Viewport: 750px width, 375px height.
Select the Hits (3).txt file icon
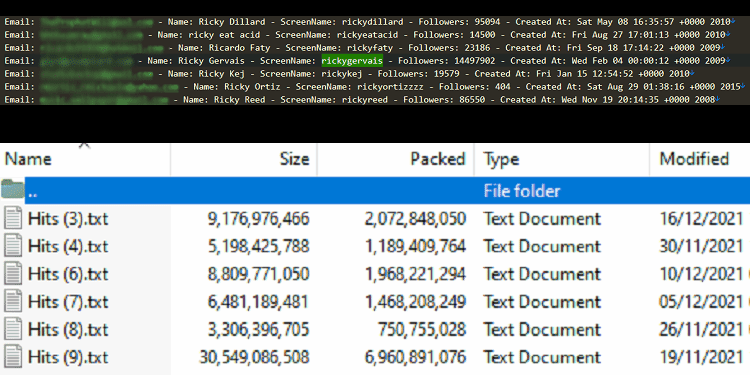(x=13, y=219)
